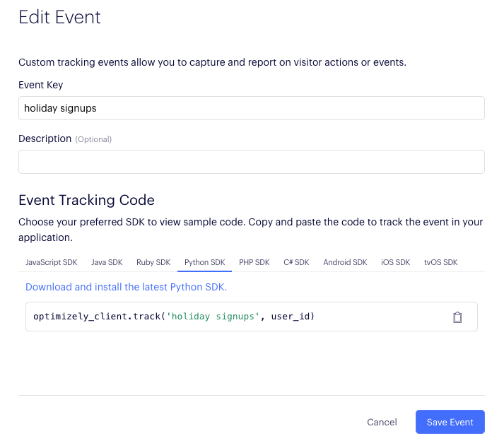The height and width of the screenshot is (448, 504).
Task: Switch to JavaScript SDK tab
Action: [x=52, y=262]
